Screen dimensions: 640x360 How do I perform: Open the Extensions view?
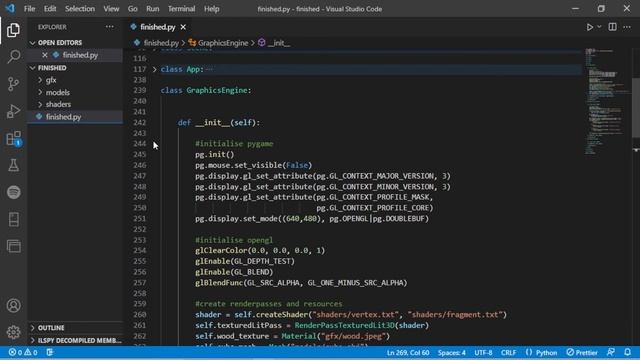click(13, 138)
